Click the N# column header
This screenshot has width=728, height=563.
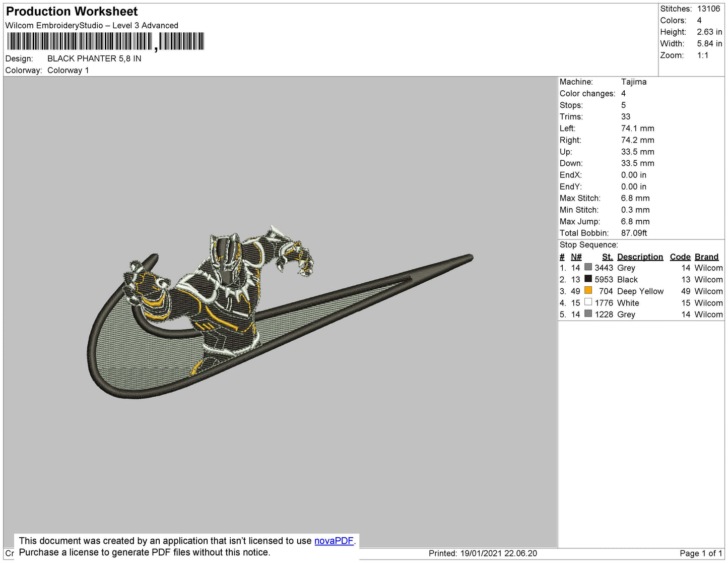(576, 257)
